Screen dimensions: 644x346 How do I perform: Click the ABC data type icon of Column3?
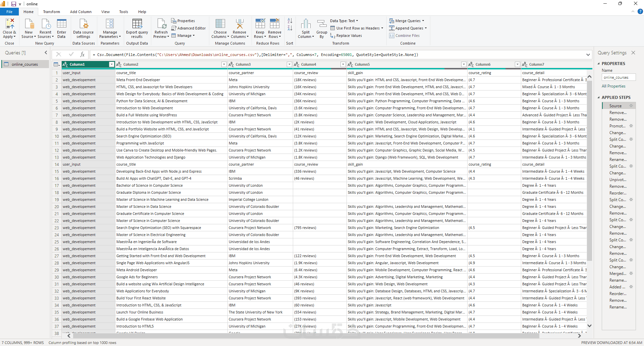tap(231, 64)
